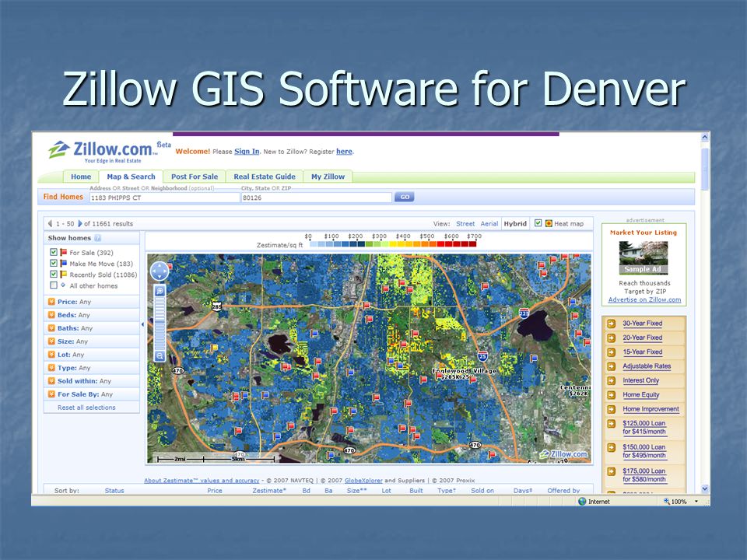Viewport: 747px width, 560px height.
Task: Switch map view to Street
Action: point(465,224)
